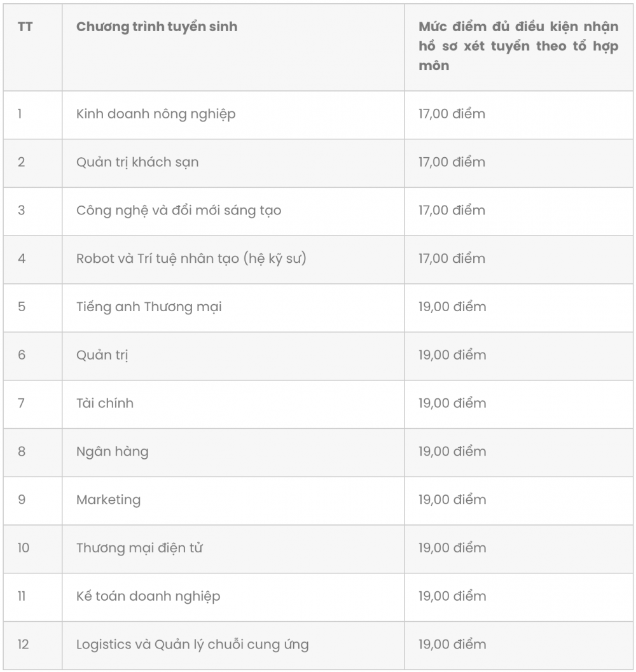The image size is (636, 672).
Task: Click the 'Thương mại điện tử' entry
Action: (139, 548)
